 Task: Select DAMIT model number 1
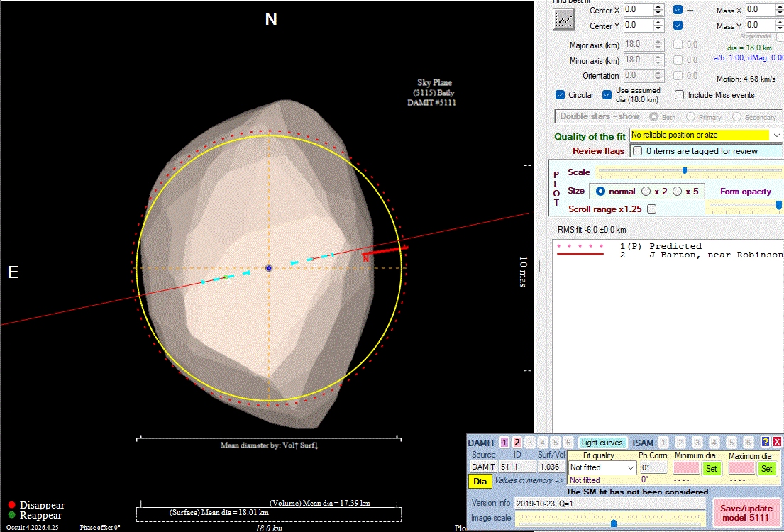point(504,443)
